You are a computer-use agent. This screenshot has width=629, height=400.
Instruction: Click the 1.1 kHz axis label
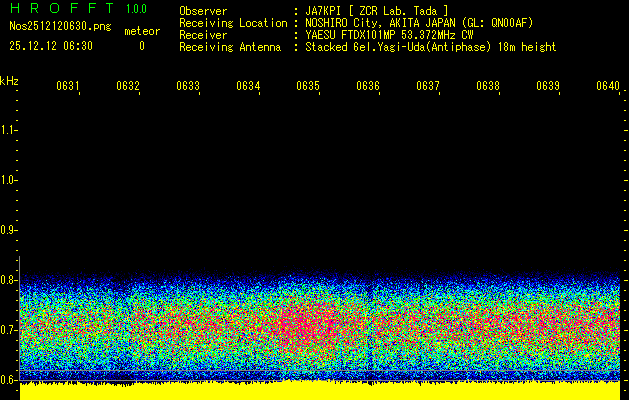tap(9, 130)
